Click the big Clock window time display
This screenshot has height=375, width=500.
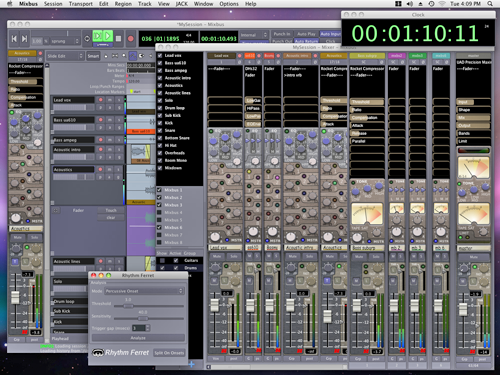[415, 33]
